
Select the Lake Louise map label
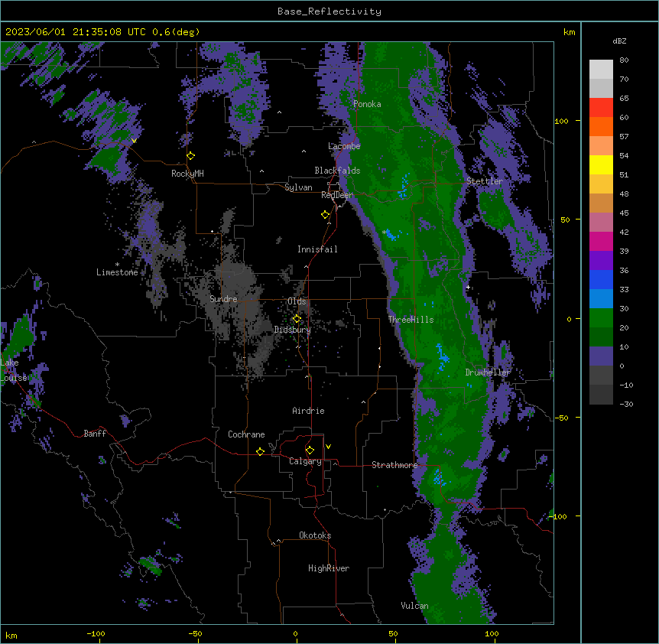coord(14,370)
